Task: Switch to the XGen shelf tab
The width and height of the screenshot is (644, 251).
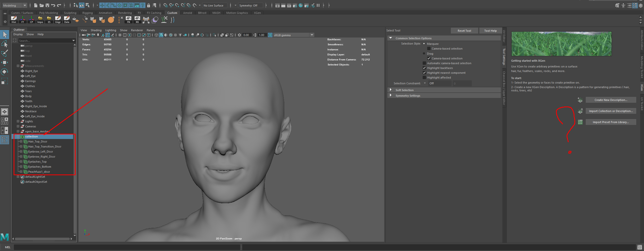Action: tap(257, 13)
